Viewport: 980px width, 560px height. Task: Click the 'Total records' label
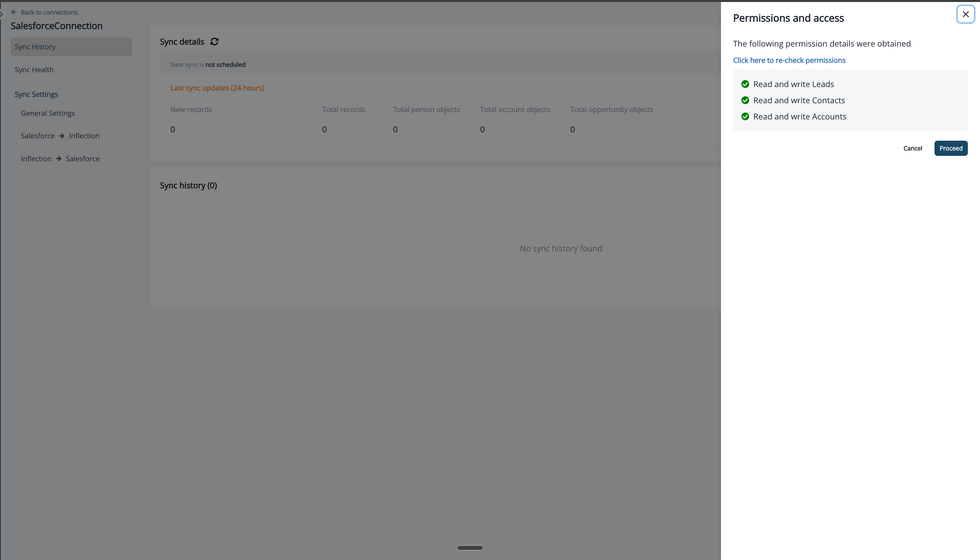point(344,110)
